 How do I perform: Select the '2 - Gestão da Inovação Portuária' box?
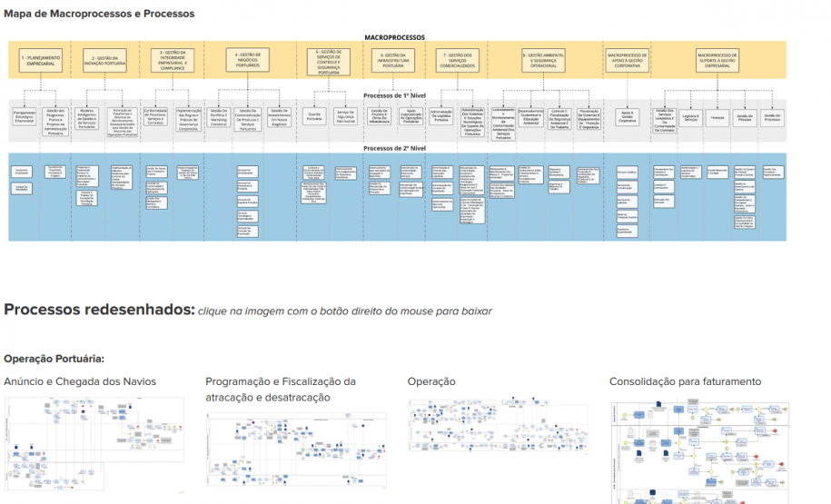(105, 60)
